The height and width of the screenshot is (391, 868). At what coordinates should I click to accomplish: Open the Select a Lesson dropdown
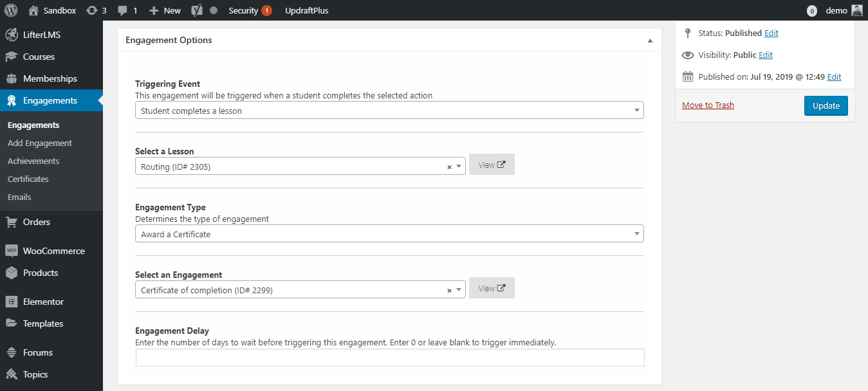pyautogui.click(x=300, y=167)
